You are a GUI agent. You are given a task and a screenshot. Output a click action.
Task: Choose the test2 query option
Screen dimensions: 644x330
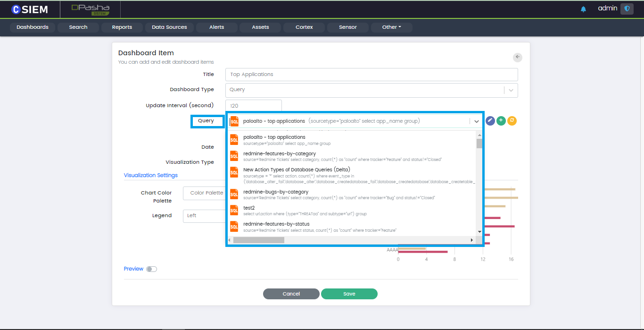tap(249, 208)
